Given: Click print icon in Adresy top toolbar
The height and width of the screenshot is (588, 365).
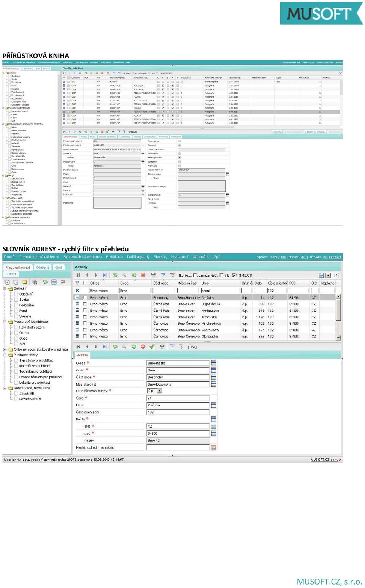Looking at the screenshot, I should [153, 275].
